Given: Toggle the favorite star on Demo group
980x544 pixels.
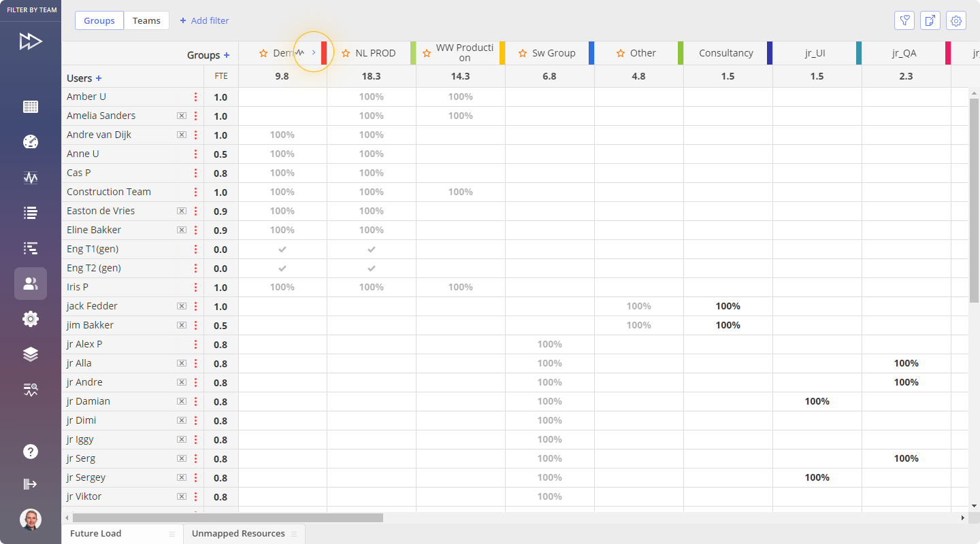Looking at the screenshot, I should 263,53.
